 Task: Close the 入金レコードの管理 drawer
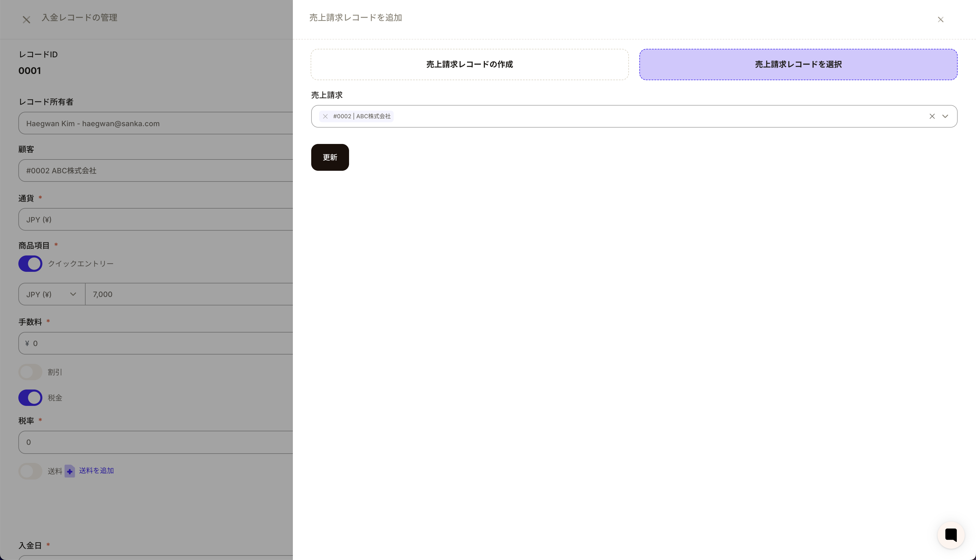point(26,19)
